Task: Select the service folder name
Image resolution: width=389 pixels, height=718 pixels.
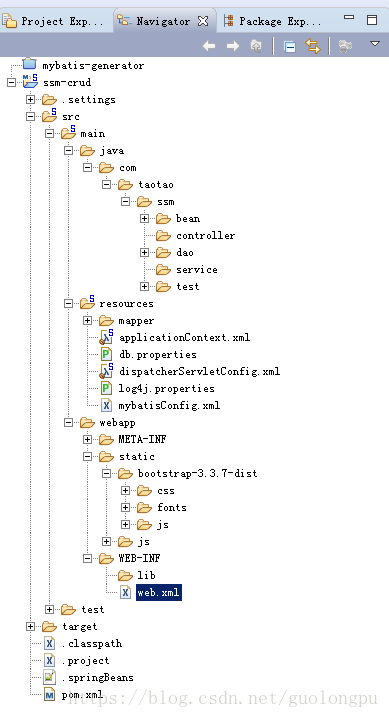Action: tap(197, 269)
